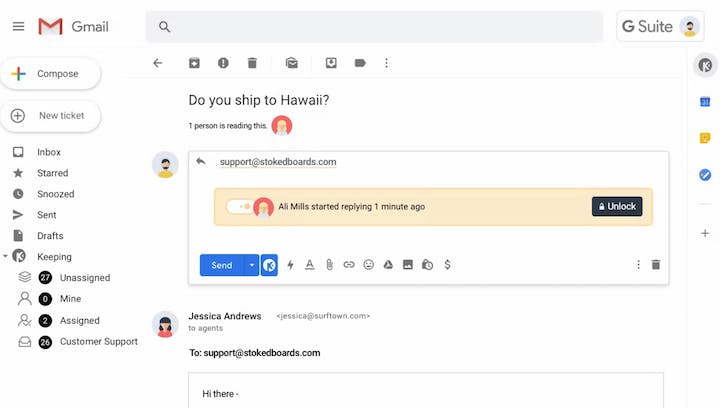Archive the conversation using the archive icon
Image resolution: width=720 pixels, height=408 pixels.
tap(194, 63)
